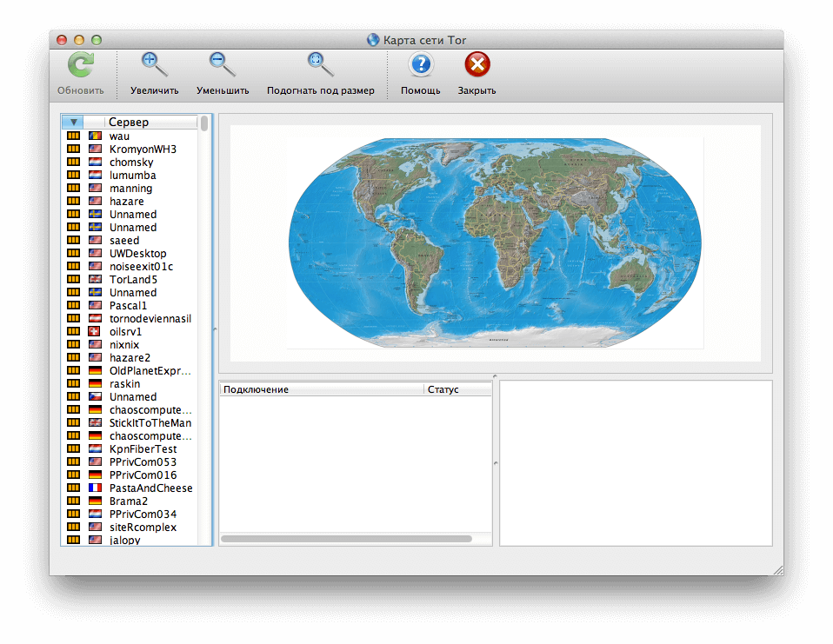Zoom out with the Уменьшить magnifier

222,65
